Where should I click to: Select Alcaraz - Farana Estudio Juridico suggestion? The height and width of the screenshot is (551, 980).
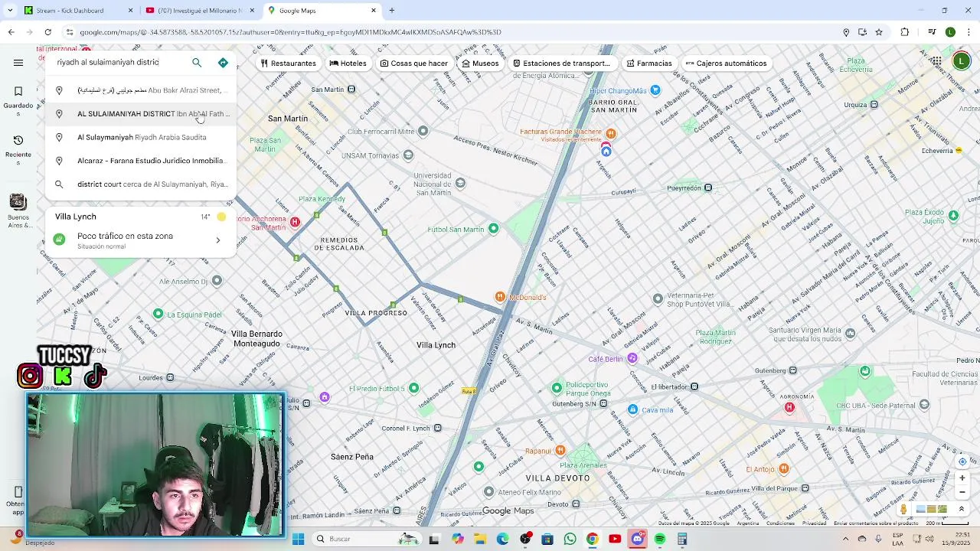(x=142, y=161)
